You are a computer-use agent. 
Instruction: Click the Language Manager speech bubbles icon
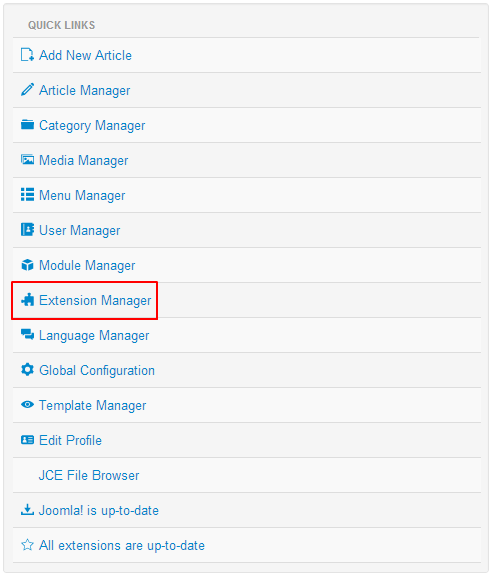point(27,334)
